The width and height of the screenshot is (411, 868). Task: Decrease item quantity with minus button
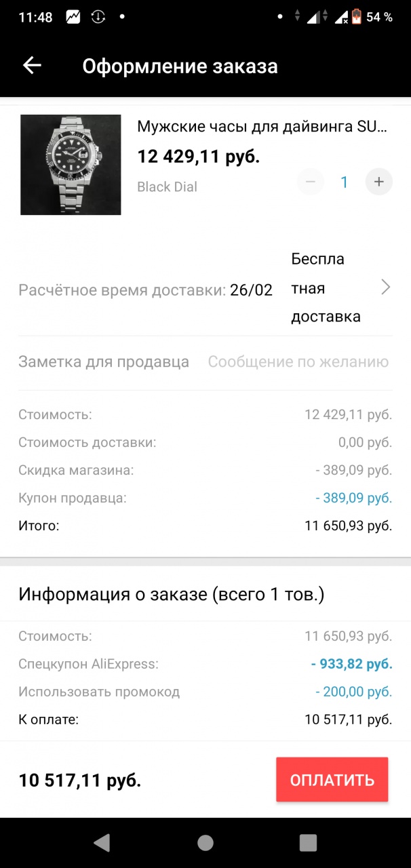(310, 182)
